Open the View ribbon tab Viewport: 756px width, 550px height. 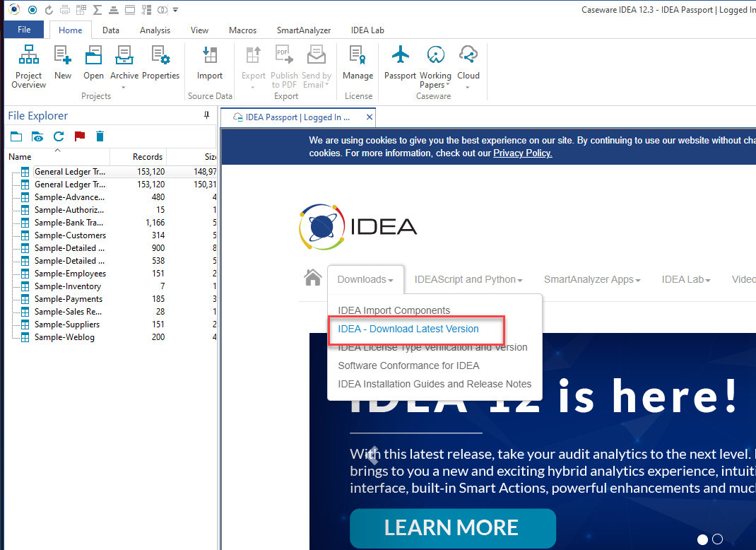pyautogui.click(x=200, y=30)
